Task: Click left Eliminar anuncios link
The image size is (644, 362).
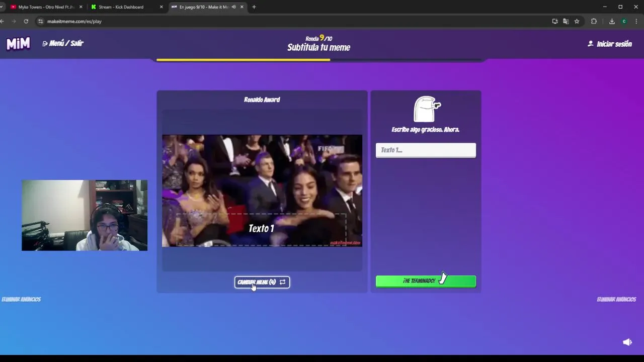Action: coord(21,299)
